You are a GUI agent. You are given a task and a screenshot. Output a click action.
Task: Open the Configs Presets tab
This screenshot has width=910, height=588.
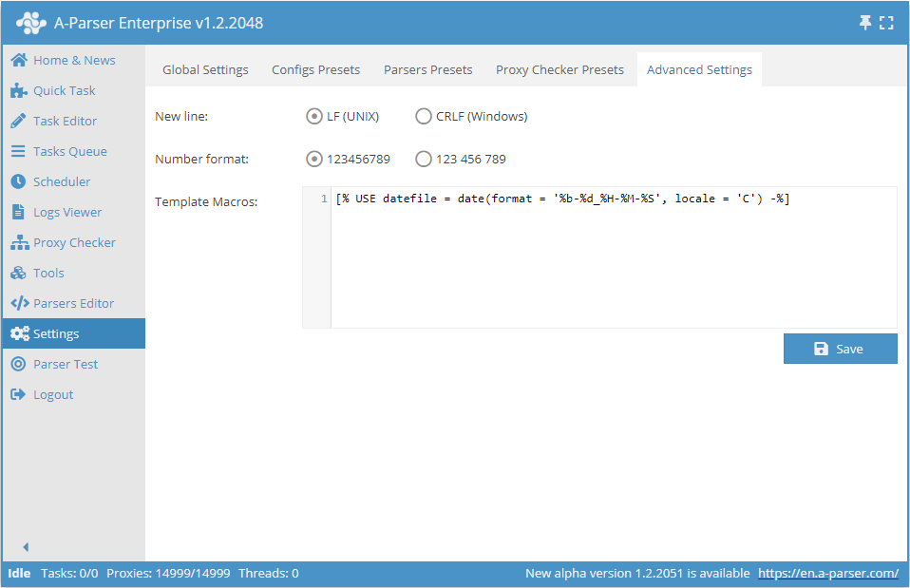315,69
